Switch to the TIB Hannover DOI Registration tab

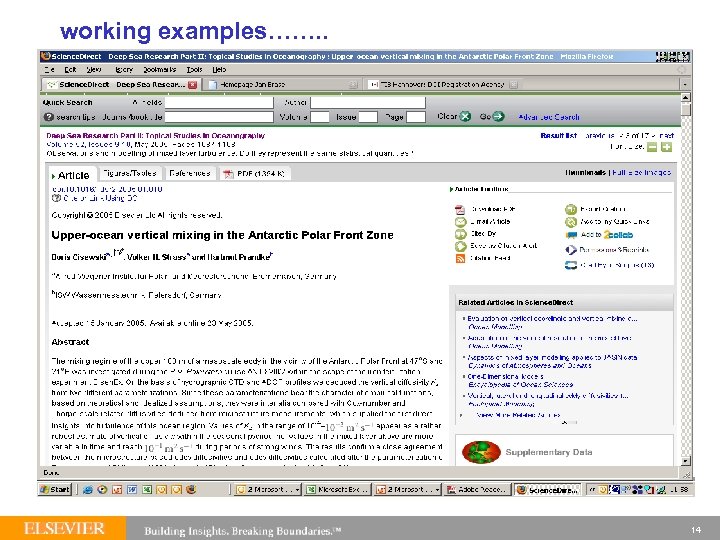pos(444,84)
